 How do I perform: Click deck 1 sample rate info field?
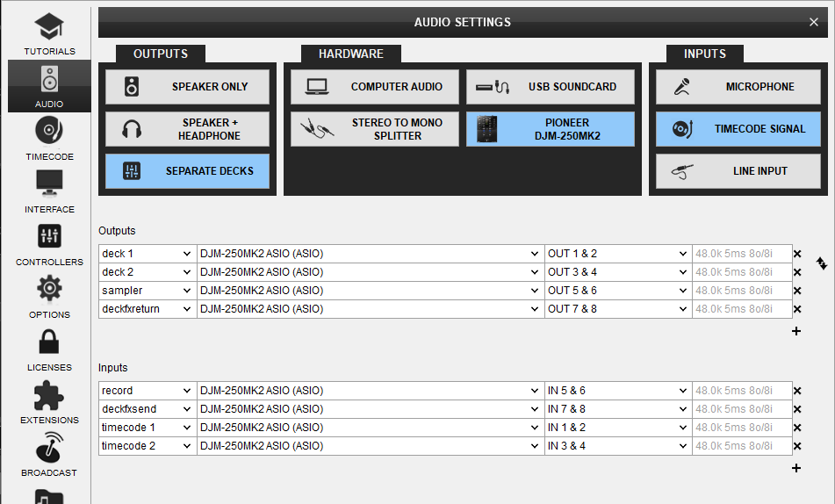coord(742,254)
